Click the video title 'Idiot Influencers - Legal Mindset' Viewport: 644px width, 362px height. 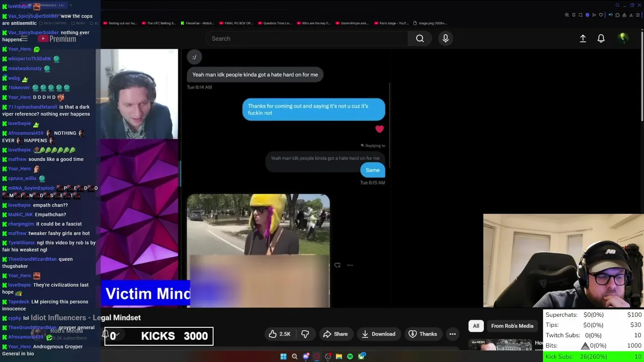pyautogui.click(x=86, y=318)
